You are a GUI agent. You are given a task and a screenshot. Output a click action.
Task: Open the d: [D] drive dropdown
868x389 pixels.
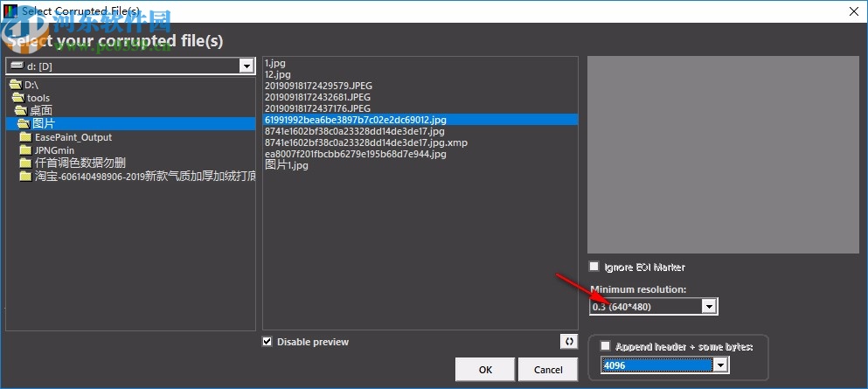coord(247,66)
